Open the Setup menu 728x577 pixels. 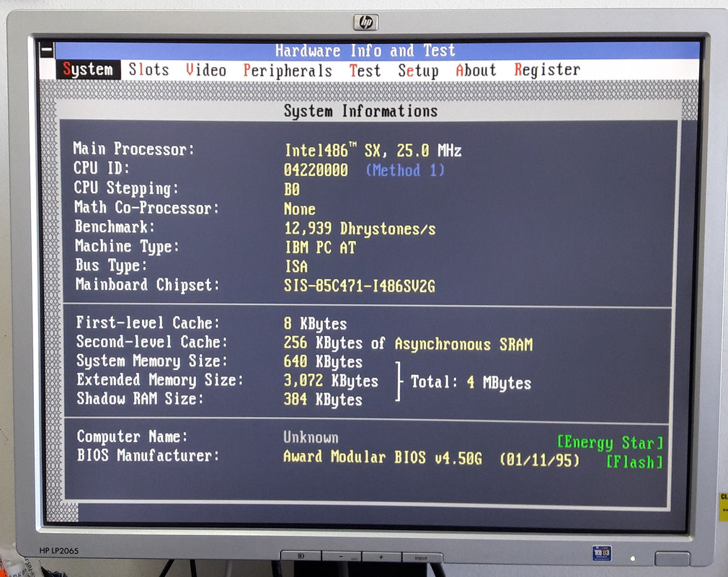point(418,71)
